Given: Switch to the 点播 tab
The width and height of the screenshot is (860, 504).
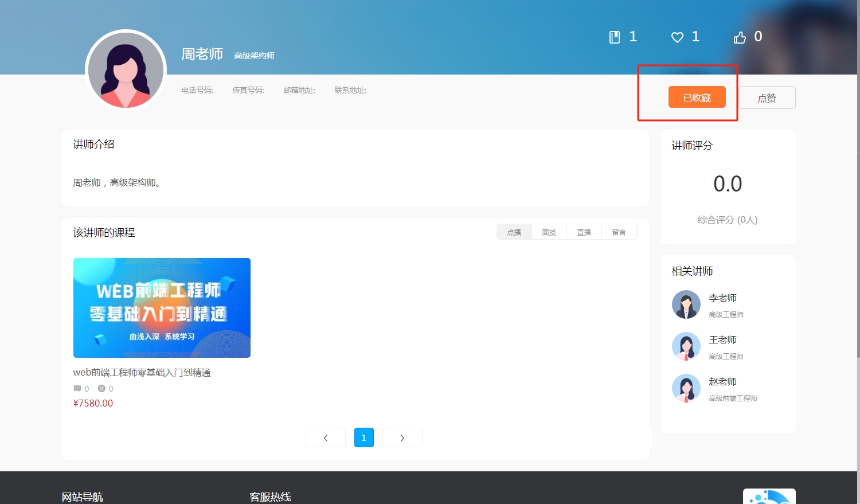Looking at the screenshot, I should (x=514, y=232).
